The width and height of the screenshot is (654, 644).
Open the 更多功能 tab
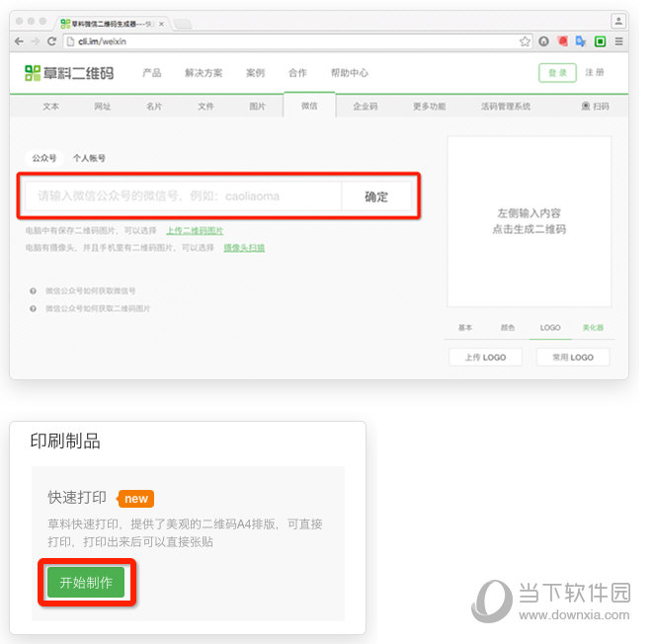pyautogui.click(x=429, y=107)
